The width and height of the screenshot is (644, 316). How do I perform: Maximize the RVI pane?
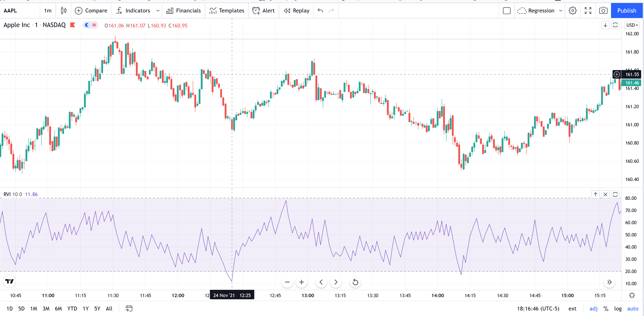pos(615,194)
